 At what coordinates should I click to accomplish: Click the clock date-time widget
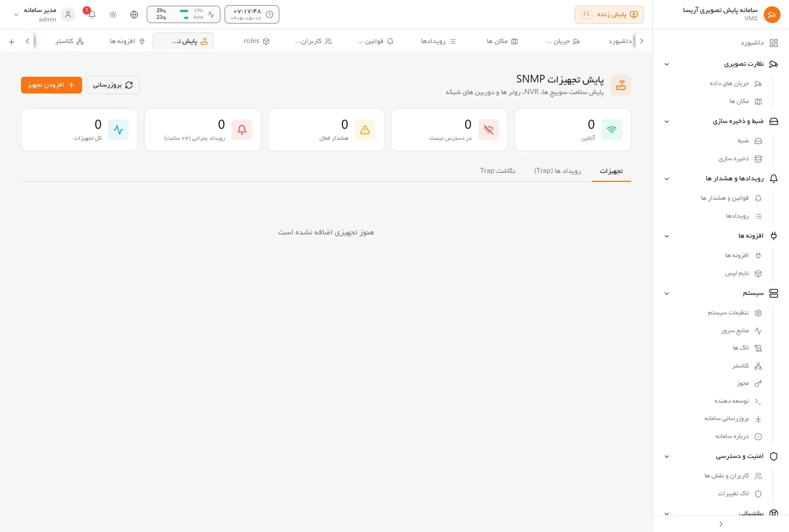click(x=252, y=14)
